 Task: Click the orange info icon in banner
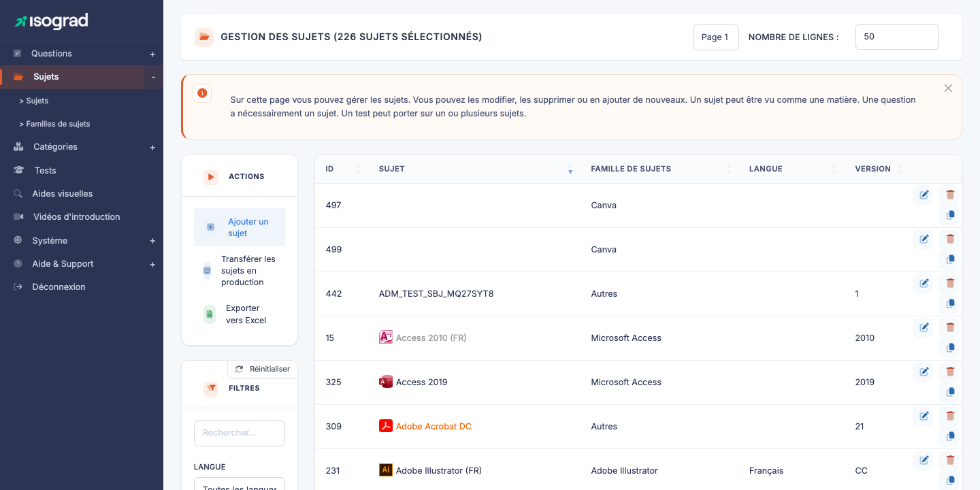click(202, 93)
